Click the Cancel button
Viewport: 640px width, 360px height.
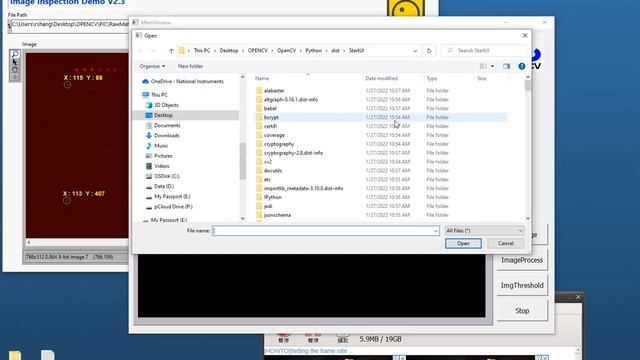click(x=505, y=243)
